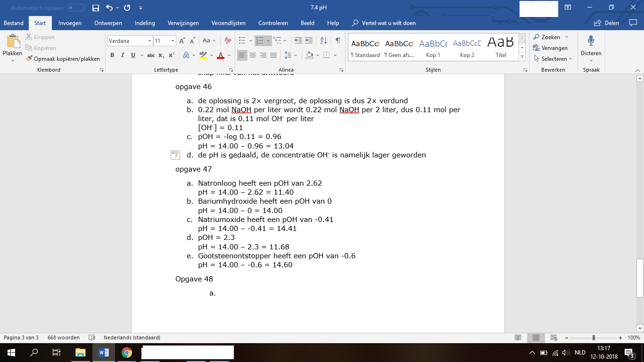Open the bullets list dropdown arrow
644x362 pixels.
point(251,41)
